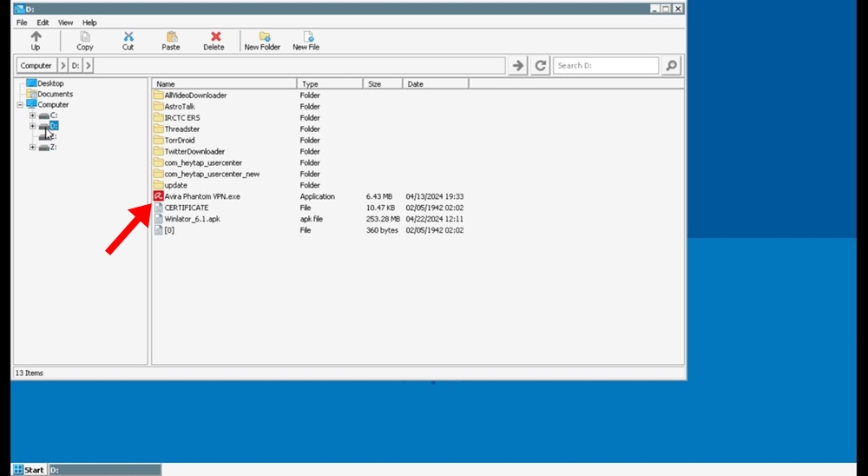Select the AstroTalk folder icon
Screen dimensions: 868x476
pyautogui.click(x=158, y=106)
